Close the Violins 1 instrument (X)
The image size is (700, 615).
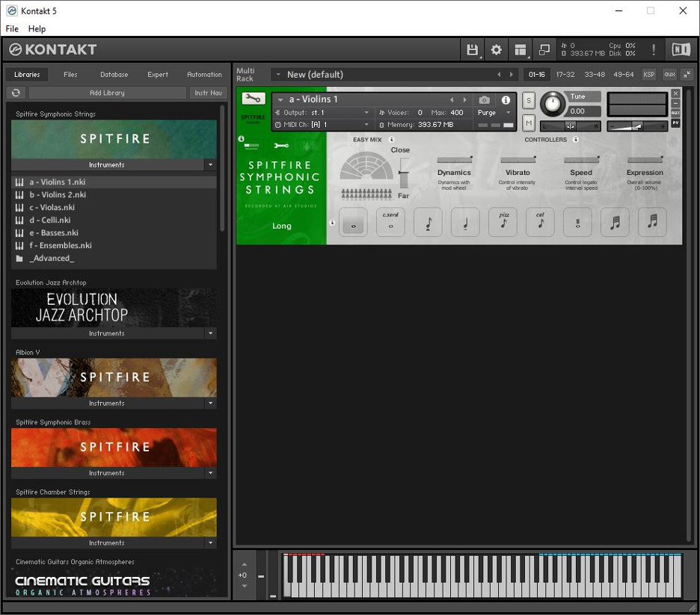click(675, 93)
